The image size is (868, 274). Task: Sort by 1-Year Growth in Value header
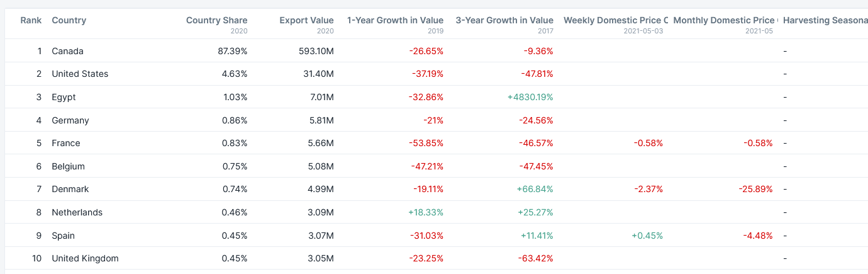(395, 20)
